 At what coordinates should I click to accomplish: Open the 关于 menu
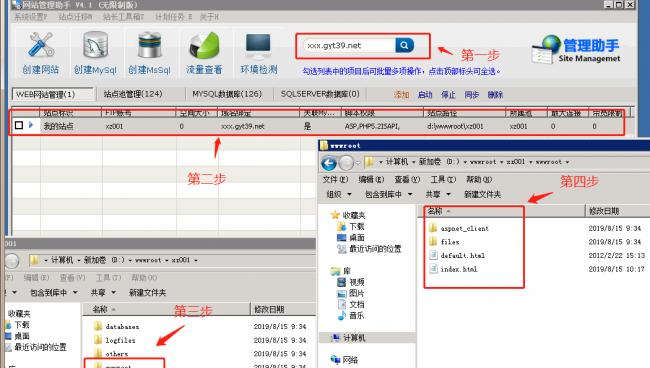[209, 17]
